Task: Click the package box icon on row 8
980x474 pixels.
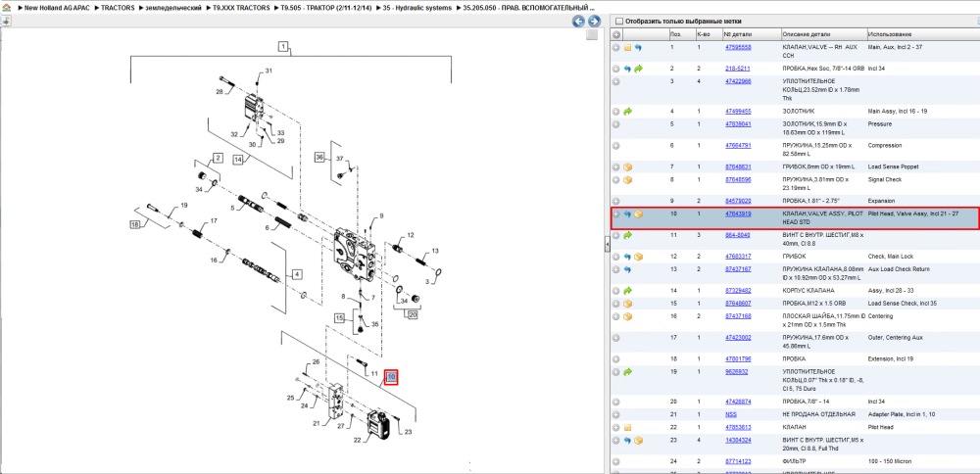Action: point(627,180)
